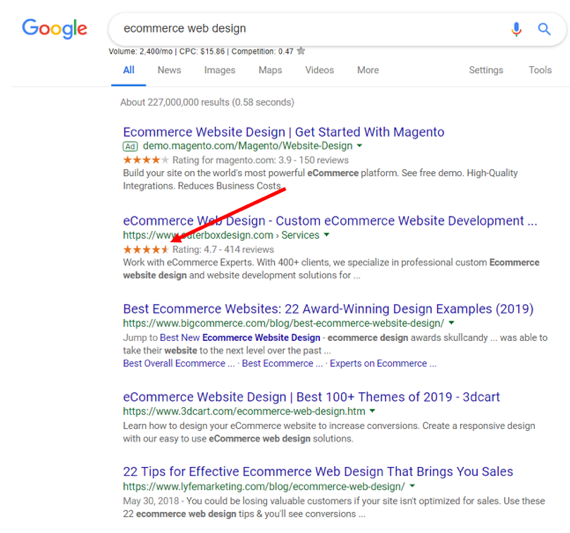
Task: Expand dropdown arrow next to demo.magento.com URL
Action: point(360,146)
